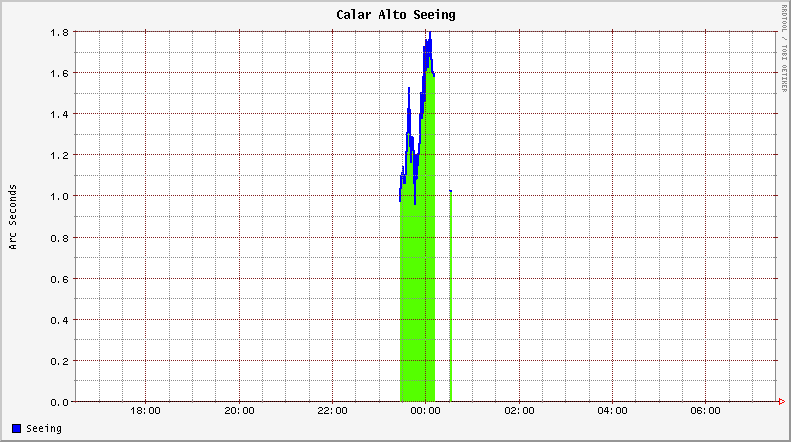The height and width of the screenshot is (442, 791).
Task: Select the 04:00 time axis label
Action: pyautogui.click(x=612, y=411)
